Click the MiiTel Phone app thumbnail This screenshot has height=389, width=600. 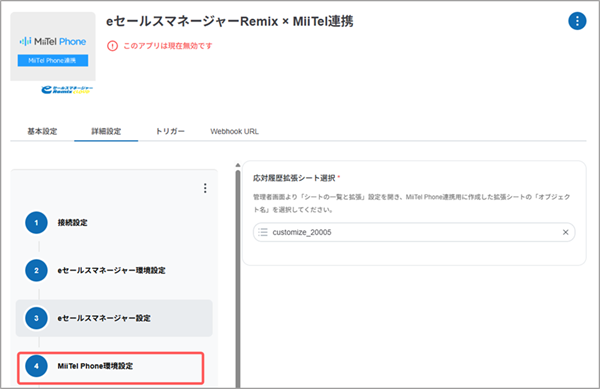click(53, 46)
